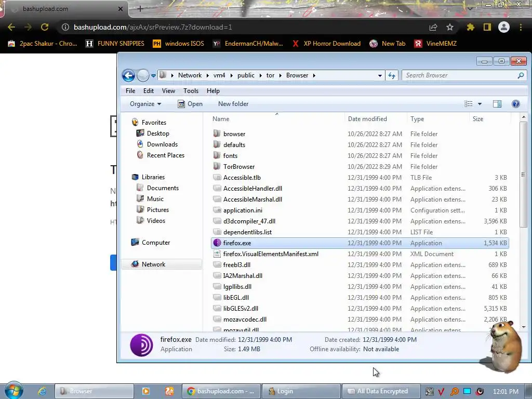
Task: Select Pictures library
Action: coord(158,210)
